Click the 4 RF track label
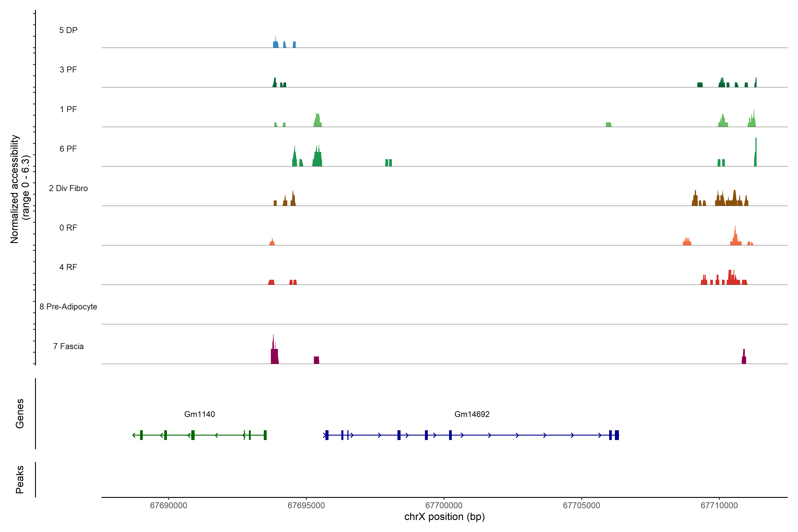798x532 pixels. tap(68, 267)
